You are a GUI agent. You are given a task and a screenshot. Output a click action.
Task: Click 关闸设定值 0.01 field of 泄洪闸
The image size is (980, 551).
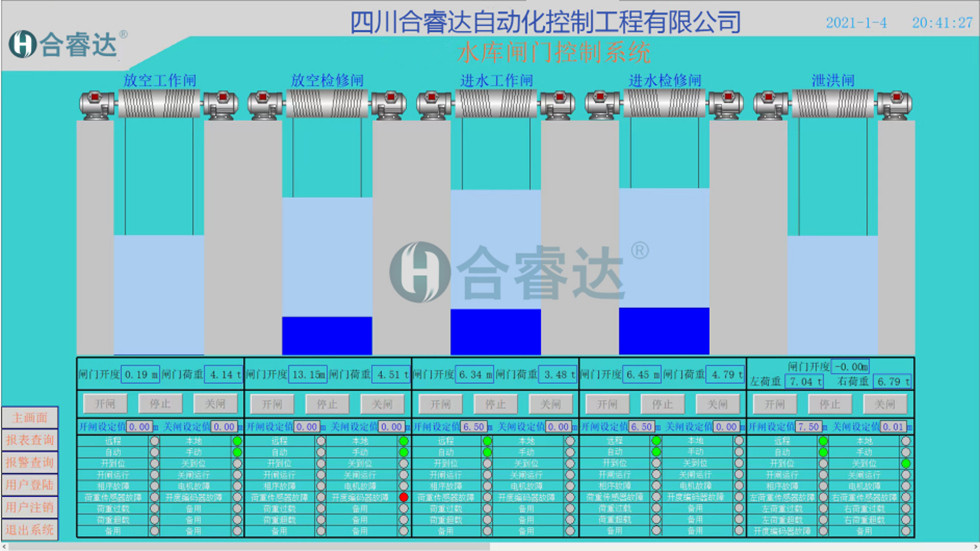(x=894, y=427)
